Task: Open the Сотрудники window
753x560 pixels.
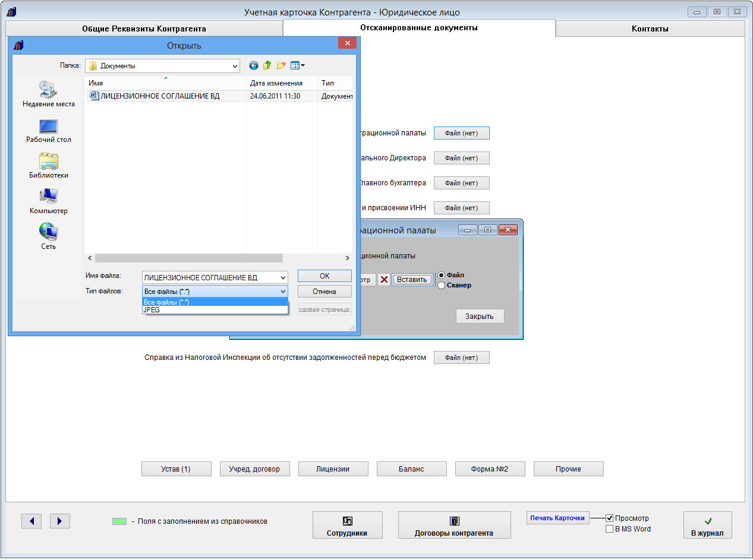Action: click(x=347, y=526)
